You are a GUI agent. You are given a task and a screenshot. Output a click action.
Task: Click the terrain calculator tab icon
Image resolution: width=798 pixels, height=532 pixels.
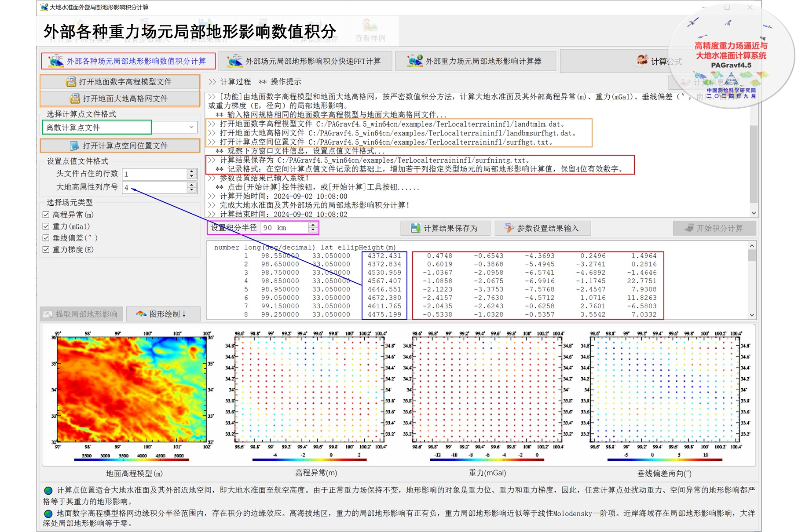coord(415,61)
